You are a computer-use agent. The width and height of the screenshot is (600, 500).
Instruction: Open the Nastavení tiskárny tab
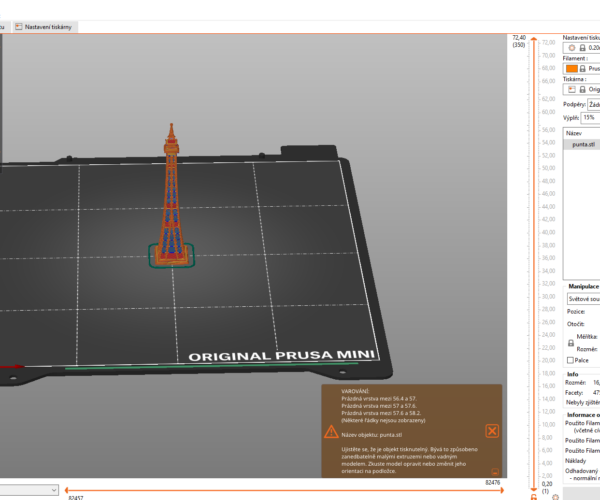[44, 27]
